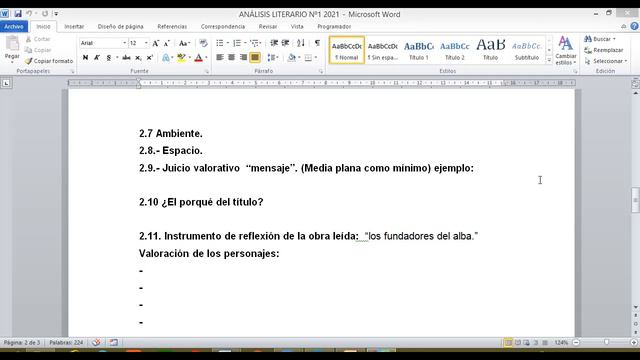Click zoom out minus button
This screenshot has height=360, width=640.
click(x=576, y=342)
